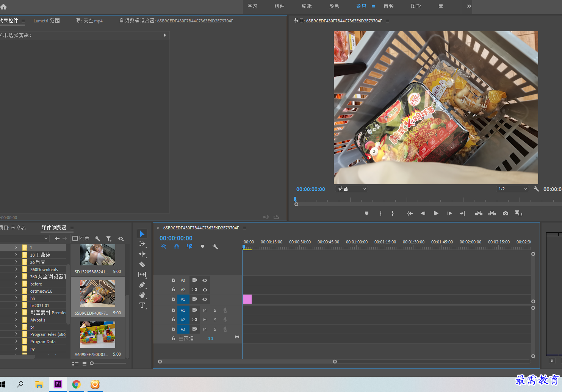Switch to 编辑 workspace
Image resolution: width=562 pixels, height=392 pixels.
click(x=307, y=6)
